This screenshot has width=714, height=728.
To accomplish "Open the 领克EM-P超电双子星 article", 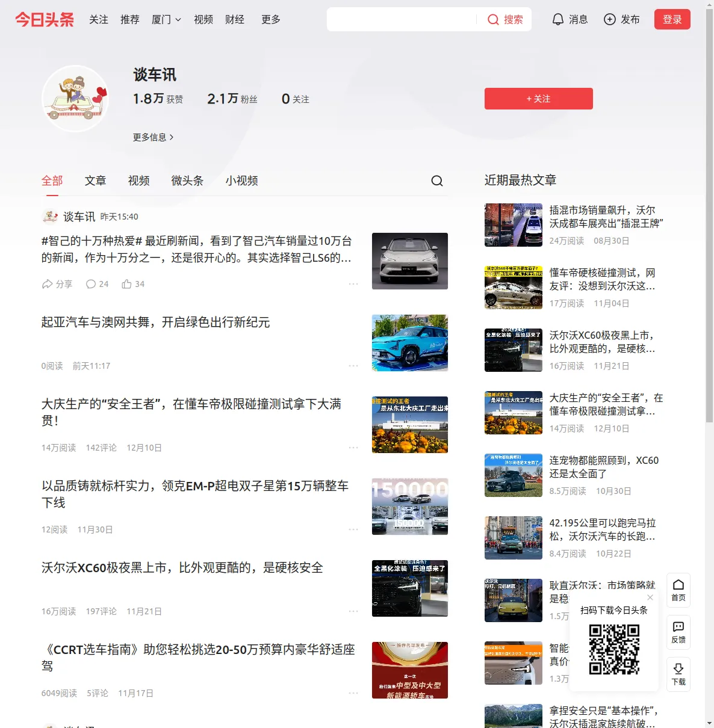I will [195, 494].
